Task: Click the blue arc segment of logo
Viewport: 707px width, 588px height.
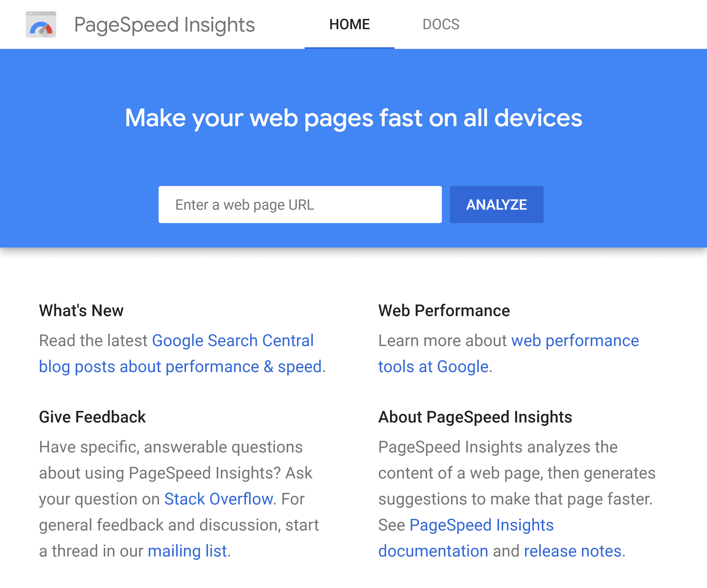Action: click(x=36, y=25)
